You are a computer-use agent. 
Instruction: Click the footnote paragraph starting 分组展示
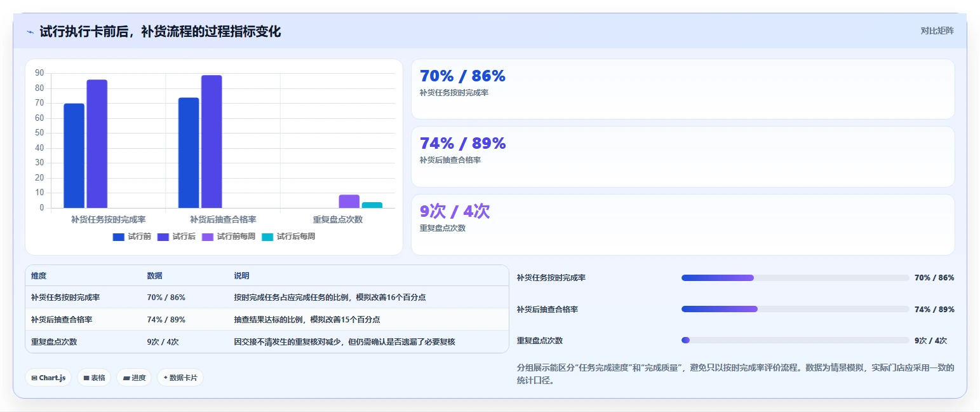pyautogui.click(x=735, y=374)
